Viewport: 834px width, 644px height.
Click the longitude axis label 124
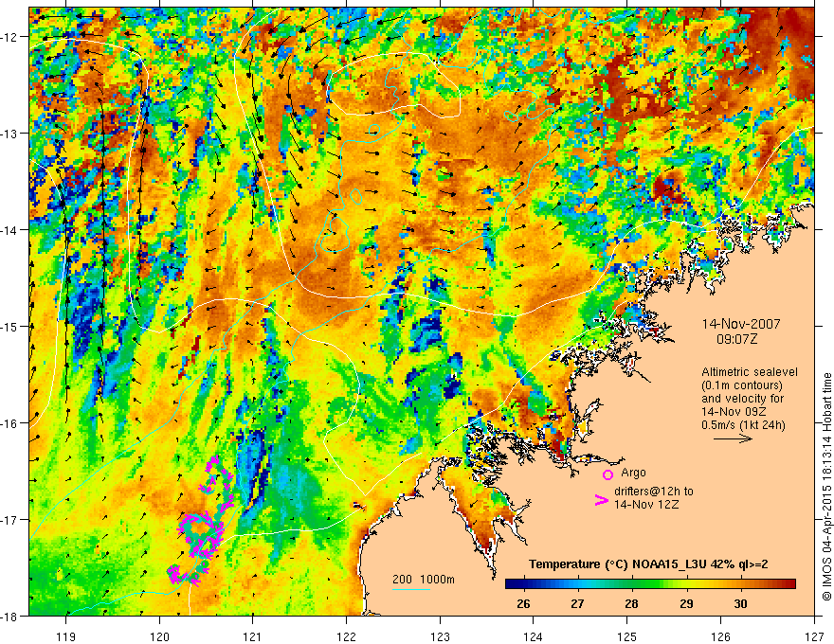[534, 636]
